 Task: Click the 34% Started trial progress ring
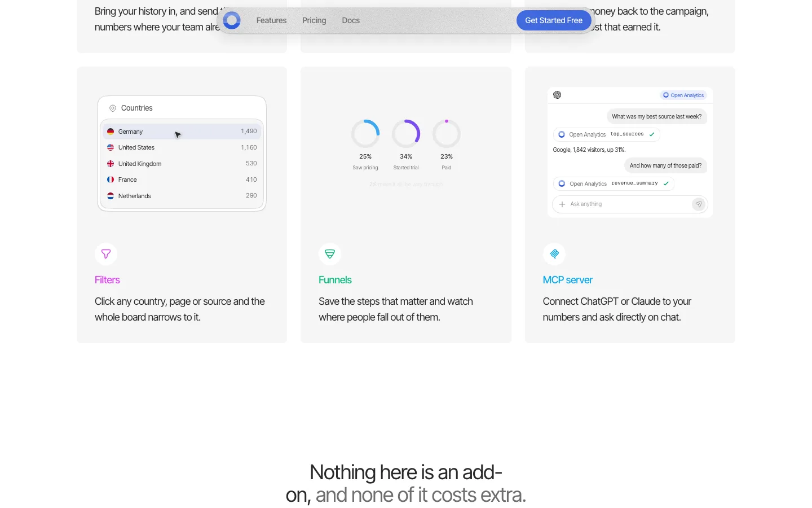406,134
